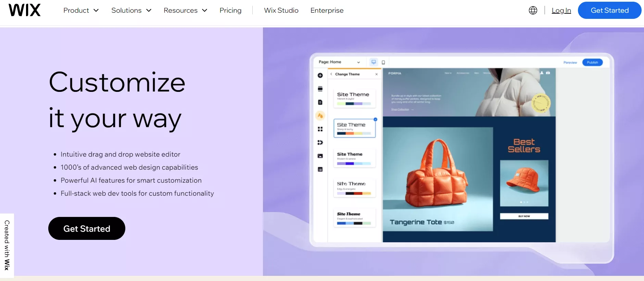
Task: Open the Wix Studio menu item
Action: click(281, 10)
